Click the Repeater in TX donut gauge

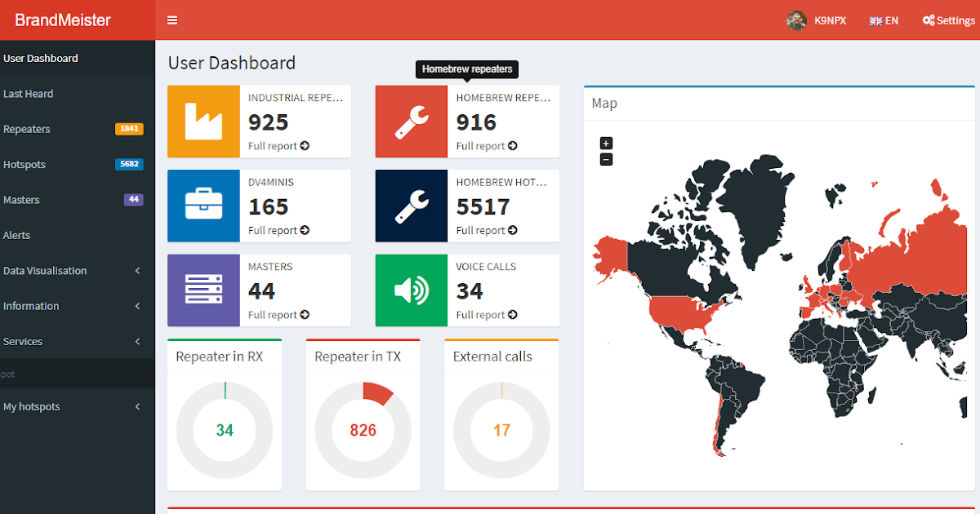coord(363,430)
